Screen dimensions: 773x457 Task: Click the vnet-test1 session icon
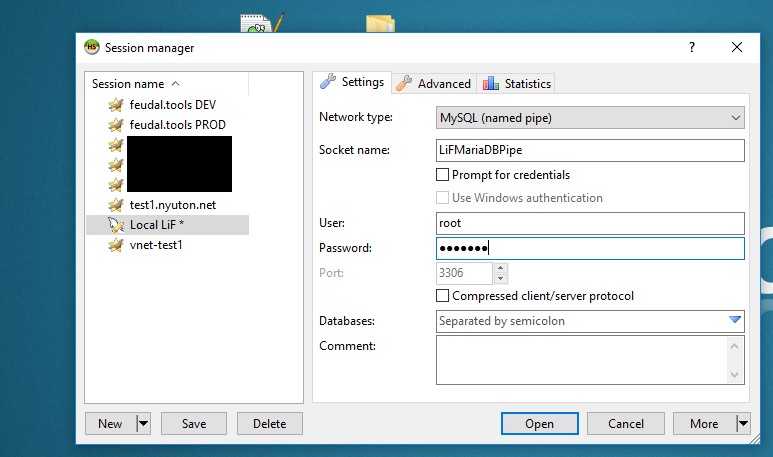[116, 245]
